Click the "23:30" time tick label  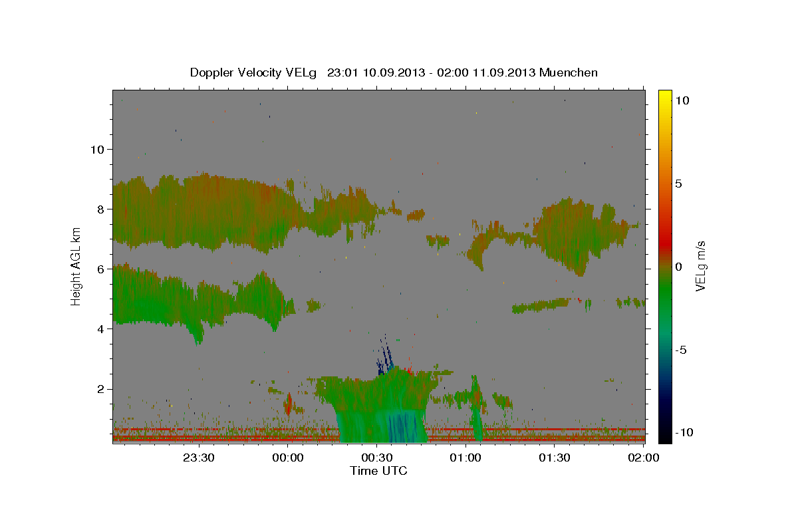point(199,458)
